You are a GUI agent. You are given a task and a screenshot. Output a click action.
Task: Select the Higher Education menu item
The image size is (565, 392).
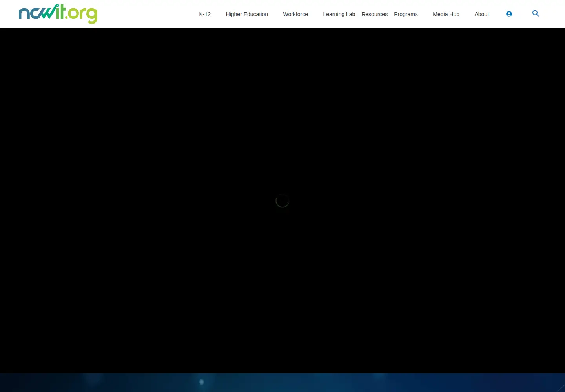[247, 14]
